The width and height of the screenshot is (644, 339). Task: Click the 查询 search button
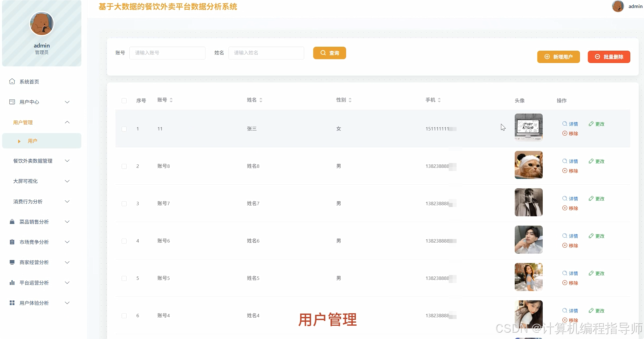pyautogui.click(x=329, y=53)
